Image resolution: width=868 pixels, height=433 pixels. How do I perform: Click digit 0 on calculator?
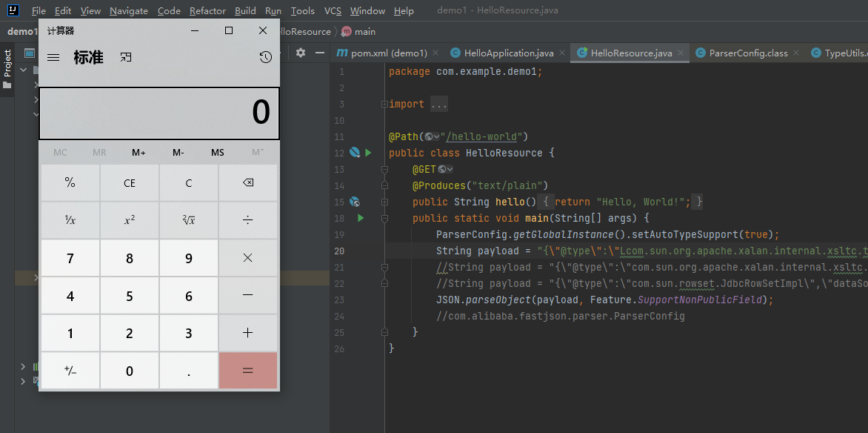click(130, 371)
